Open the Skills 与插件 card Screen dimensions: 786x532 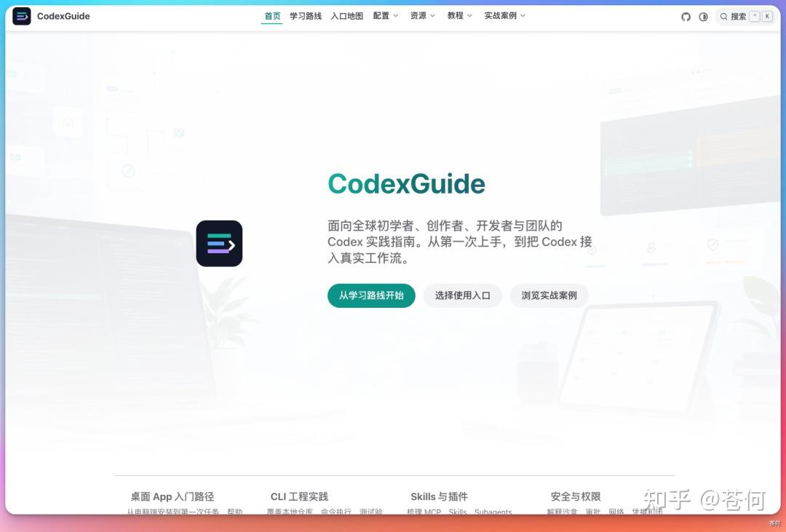pyautogui.click(x=464, y=503)
